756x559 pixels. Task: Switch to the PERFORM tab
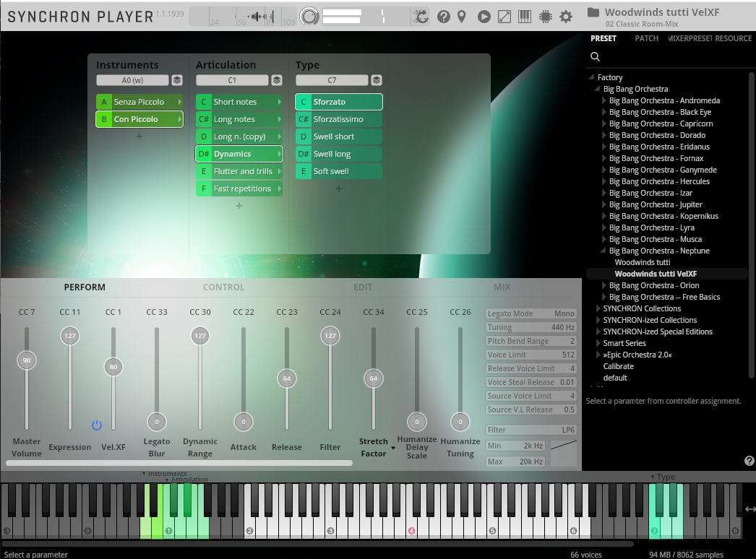pos(85,287)
